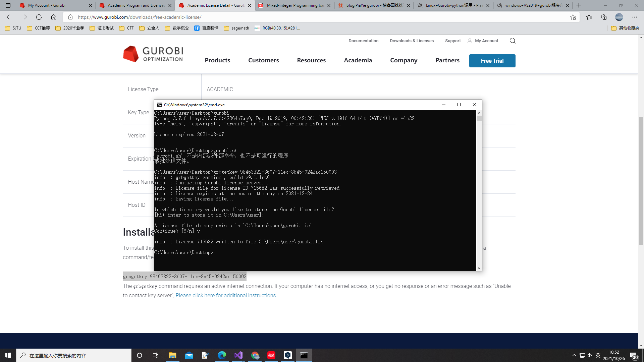Image resolution: width=644 pixels, height=362 pixels.
Task: Open the browser home page
Action: point(54,17)
